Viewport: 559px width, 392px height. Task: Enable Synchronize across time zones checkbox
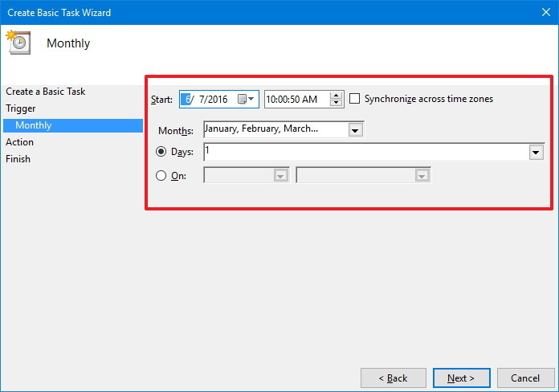coord(354,99)
